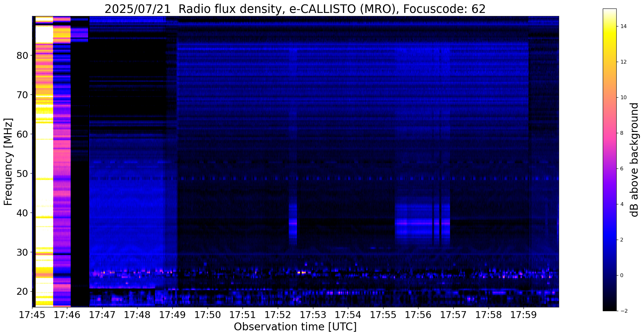Click the 'dB above background' colorbar label
644x336 pixels.
[635, 160]
